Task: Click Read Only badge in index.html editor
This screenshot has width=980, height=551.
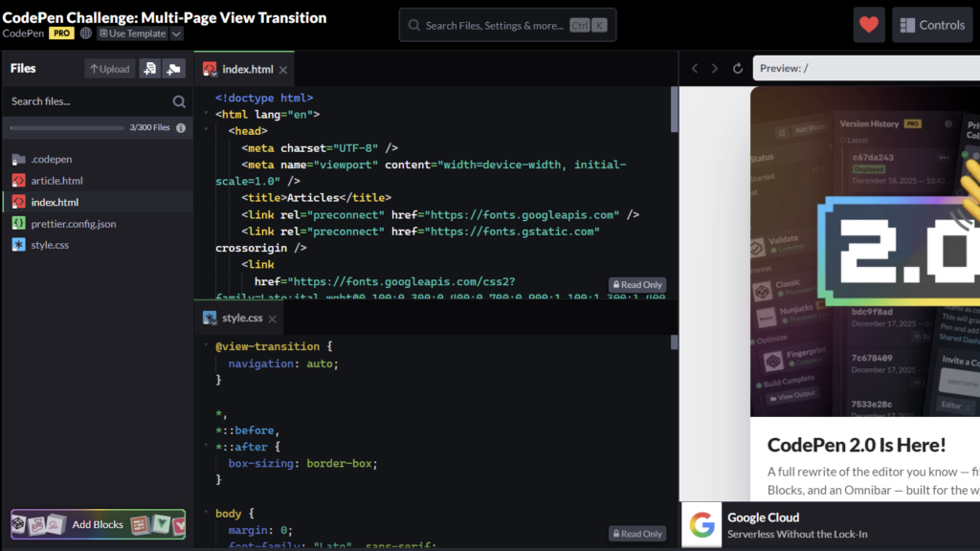Action: [636, 284]
